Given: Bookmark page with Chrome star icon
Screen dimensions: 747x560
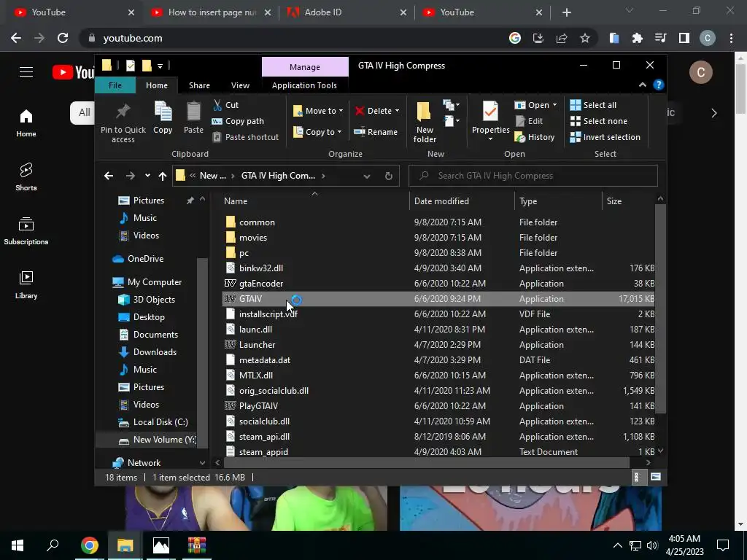Looking at the screenshot, I should tap(585, 38).
